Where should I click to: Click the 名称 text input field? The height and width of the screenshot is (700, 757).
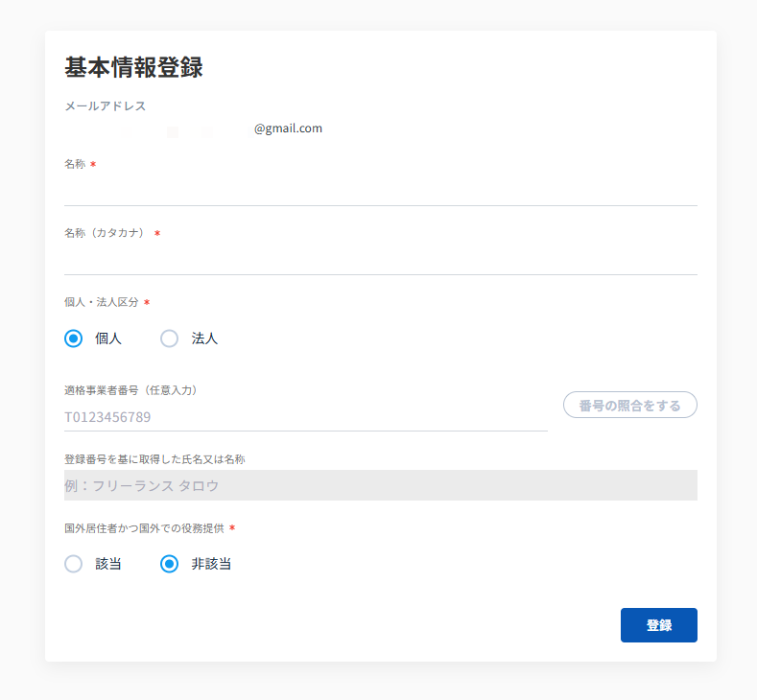point(380,190)
